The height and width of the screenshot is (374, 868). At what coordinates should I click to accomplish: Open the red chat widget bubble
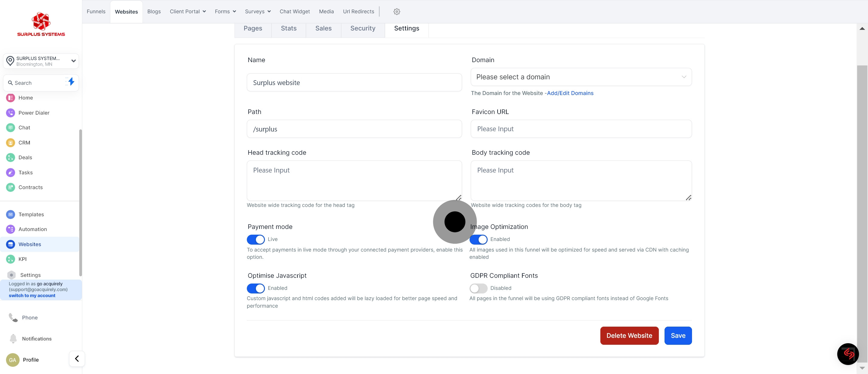click(848, 354)
